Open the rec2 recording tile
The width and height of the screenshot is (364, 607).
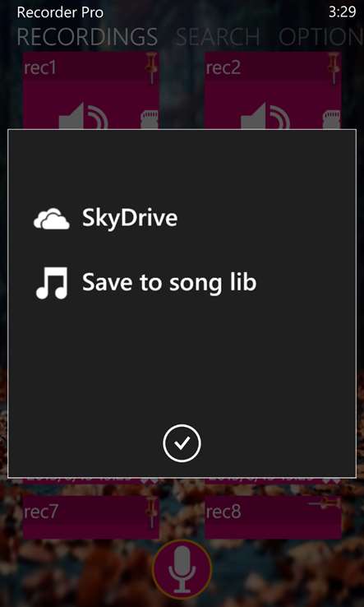pos(273,90)
